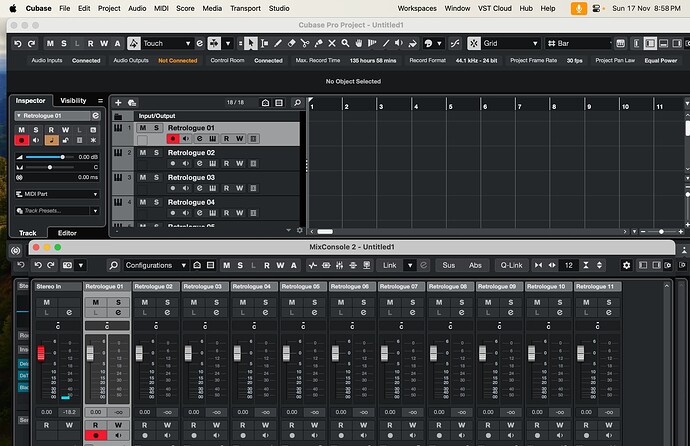Screen dimensions: 690x446
Task: Disable record enable on Retrologue 01 mixer channel
Action: 95,435
